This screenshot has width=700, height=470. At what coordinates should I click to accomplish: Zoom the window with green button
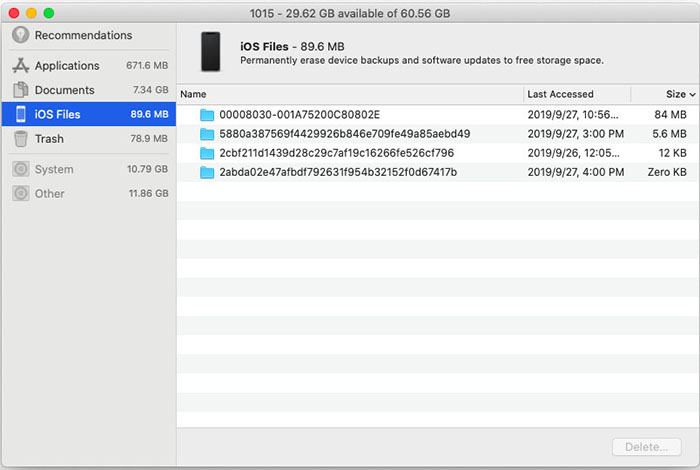(49, 13)
